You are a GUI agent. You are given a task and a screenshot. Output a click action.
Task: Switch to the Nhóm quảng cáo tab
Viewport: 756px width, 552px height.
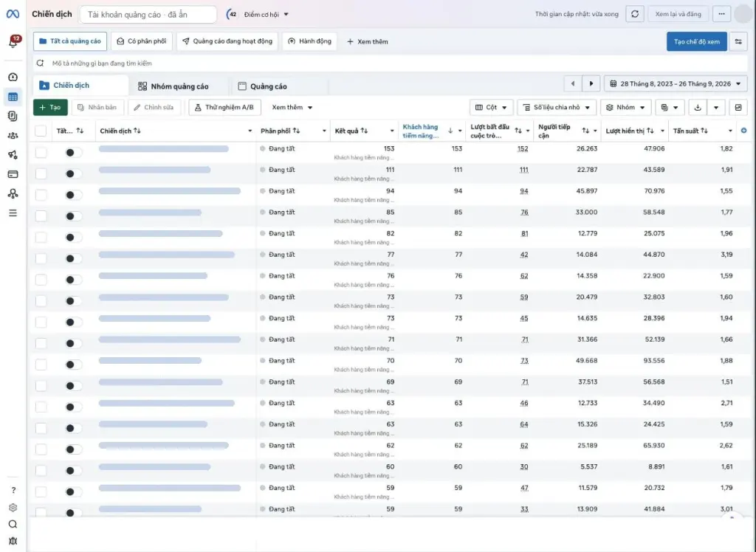[x=173, y=86]
